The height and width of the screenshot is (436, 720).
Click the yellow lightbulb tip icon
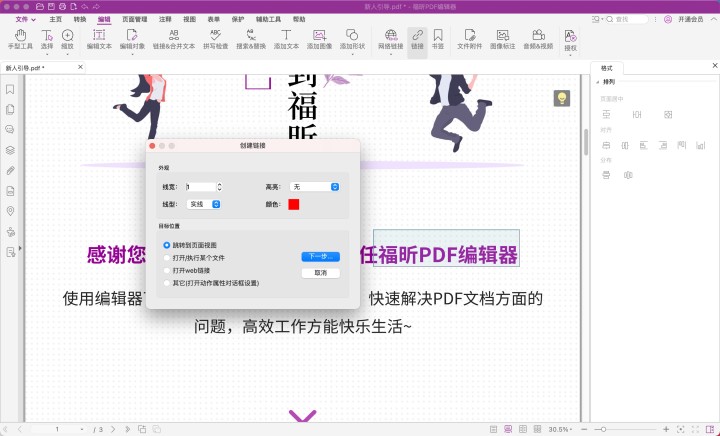(563, 98)
